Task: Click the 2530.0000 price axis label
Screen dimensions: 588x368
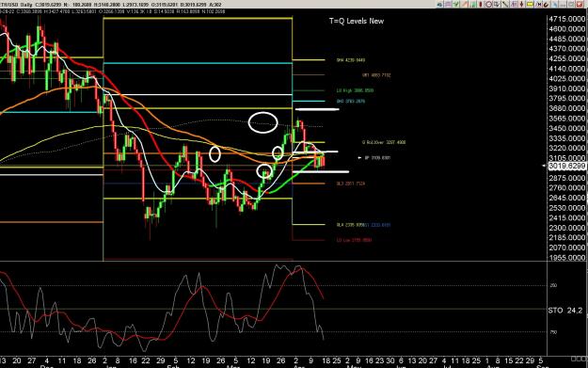Action: coord(566,208)
